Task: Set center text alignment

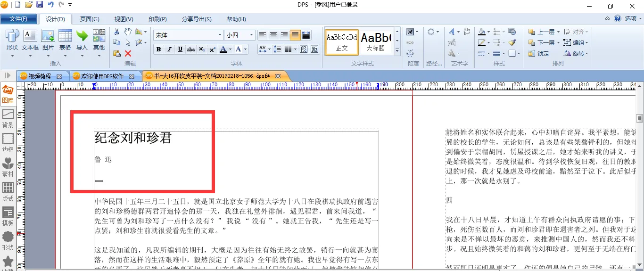Action: click(273, 35)
